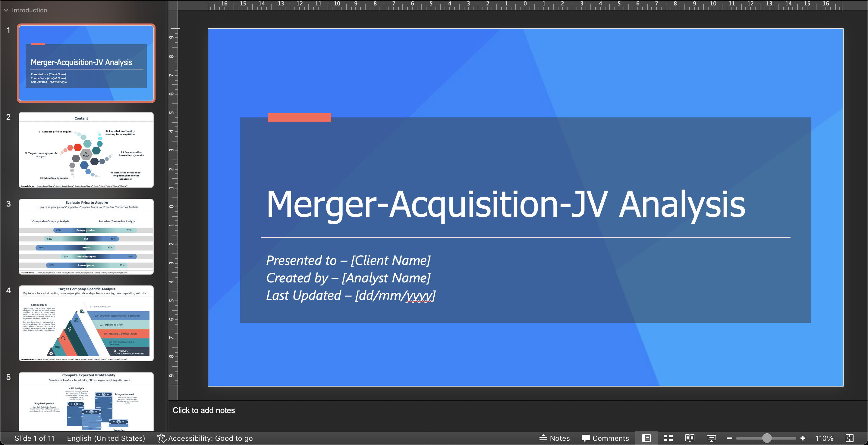The image size is (868, 445).
Task: Zoom out with the minus button
Action: point(729,438)
